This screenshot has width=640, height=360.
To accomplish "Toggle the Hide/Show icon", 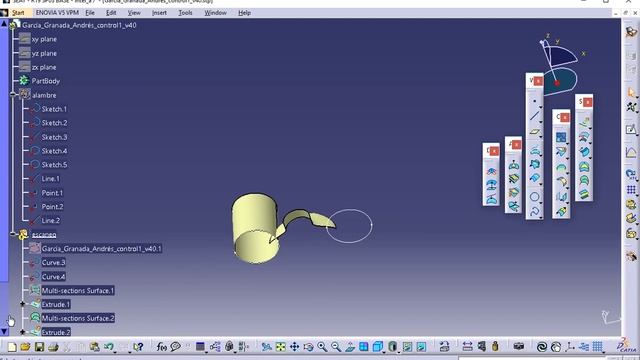I will click(x=407, y=347).
